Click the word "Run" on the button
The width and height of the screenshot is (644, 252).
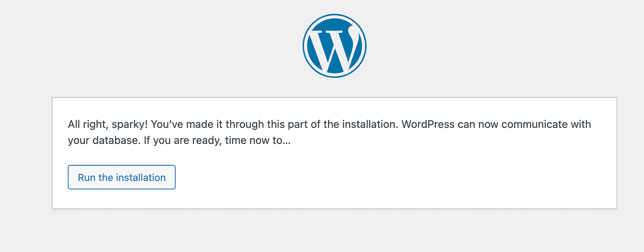point(87,177)
